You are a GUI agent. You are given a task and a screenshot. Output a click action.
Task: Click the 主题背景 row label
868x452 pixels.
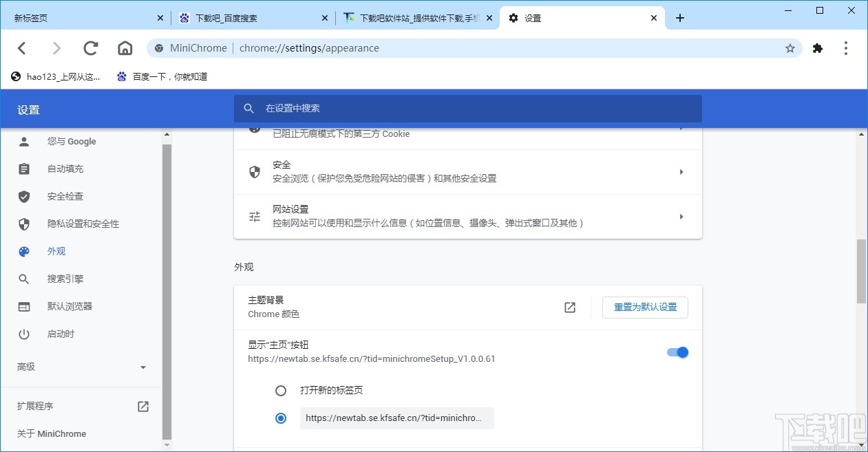[x=266, y=301]
